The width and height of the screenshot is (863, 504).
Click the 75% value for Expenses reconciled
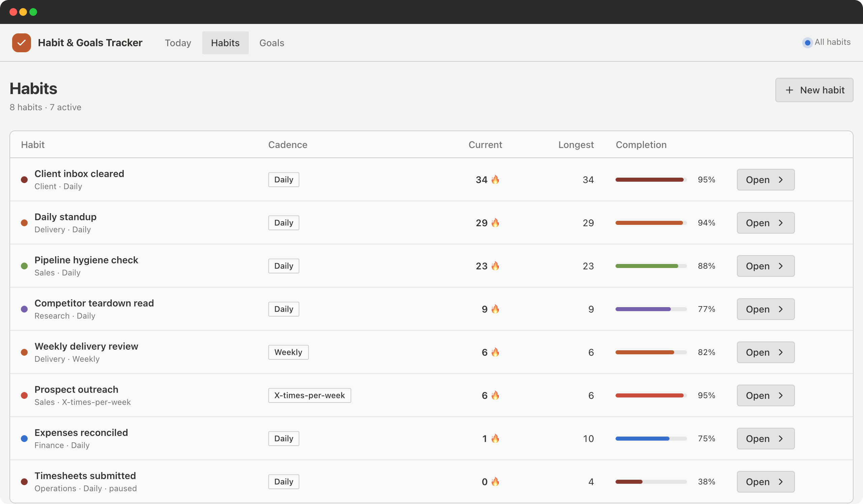tap(707, 439)
